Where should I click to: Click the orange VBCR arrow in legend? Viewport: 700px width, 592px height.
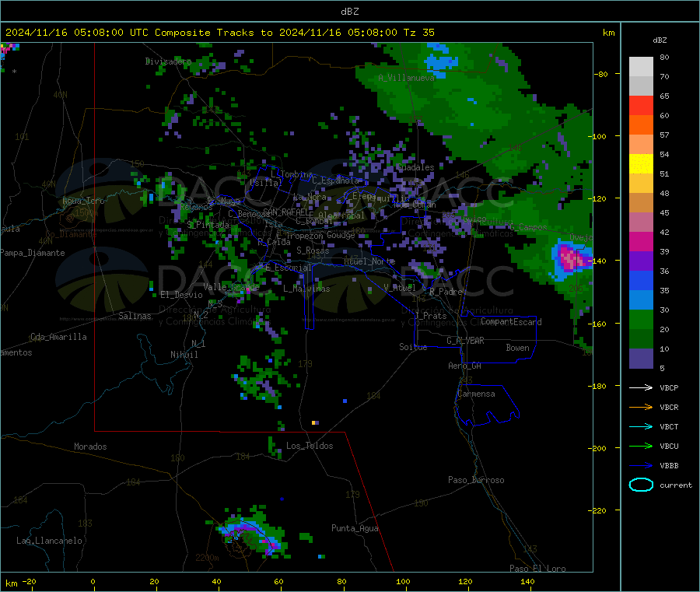tap(641, 407)
